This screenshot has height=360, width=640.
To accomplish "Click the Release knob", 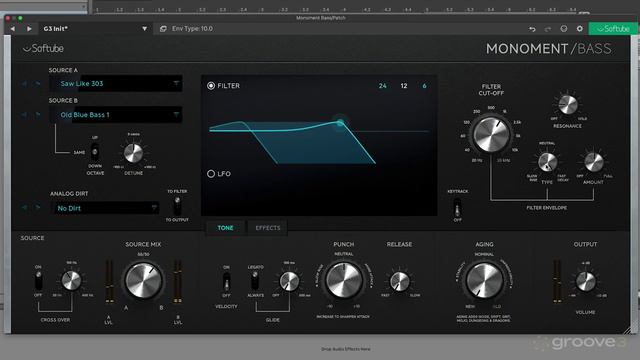I will point(400,281).
